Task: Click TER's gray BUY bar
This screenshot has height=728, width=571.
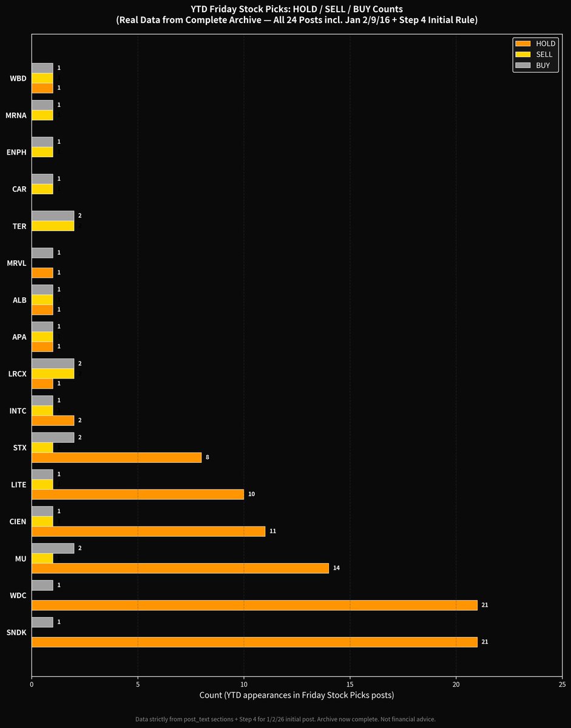Action: pos(53,216)
